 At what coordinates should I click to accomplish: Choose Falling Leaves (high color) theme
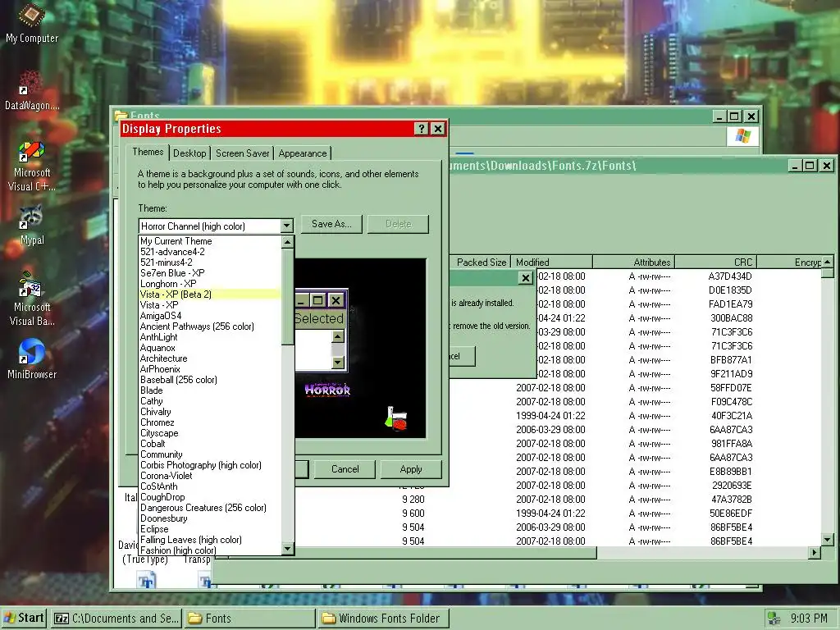(x=209, y=540)
